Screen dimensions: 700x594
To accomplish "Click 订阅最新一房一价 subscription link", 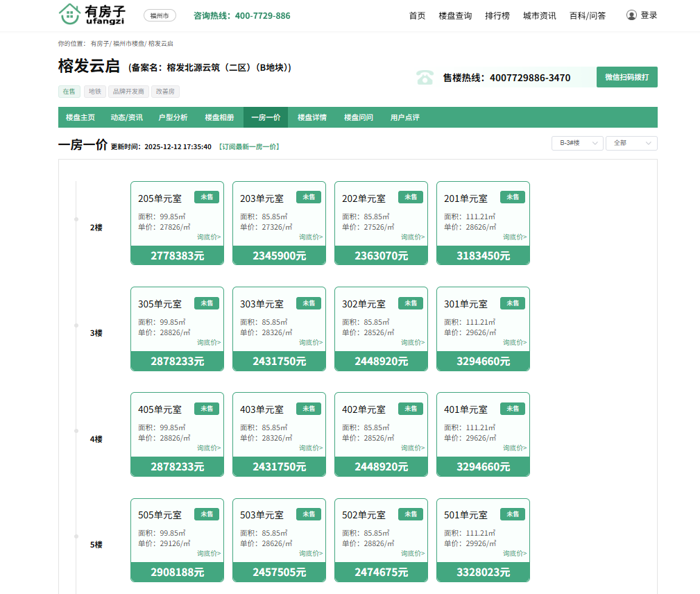I will tap(248, 147).
